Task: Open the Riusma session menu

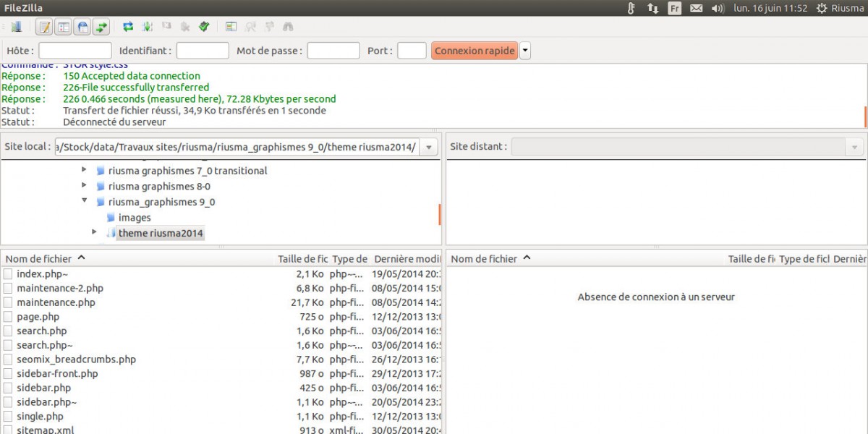Action: (x=840, y=8)
